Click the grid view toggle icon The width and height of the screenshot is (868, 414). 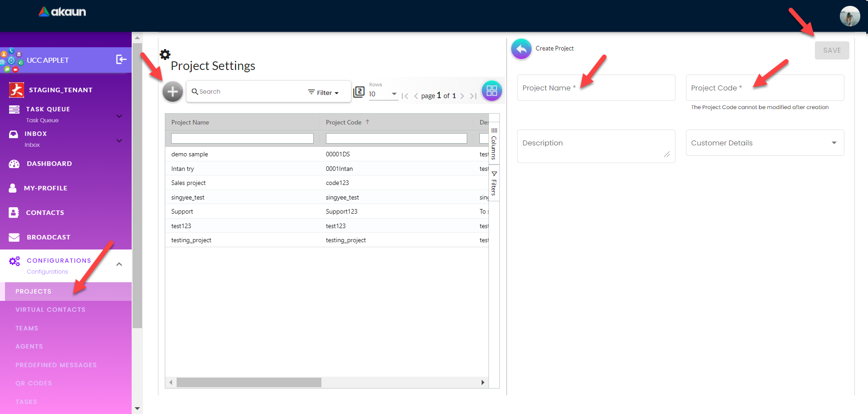492,91
